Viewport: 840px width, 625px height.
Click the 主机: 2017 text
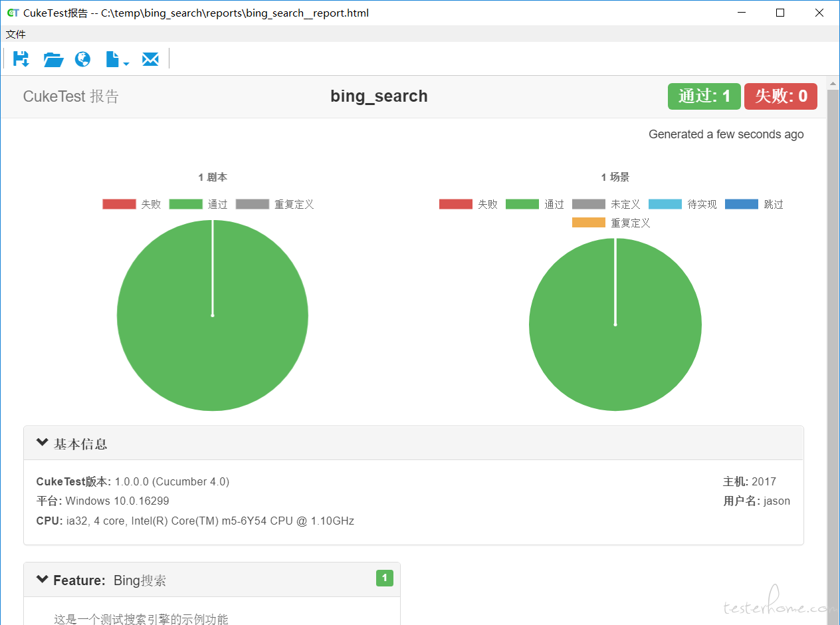click(750, 481)
